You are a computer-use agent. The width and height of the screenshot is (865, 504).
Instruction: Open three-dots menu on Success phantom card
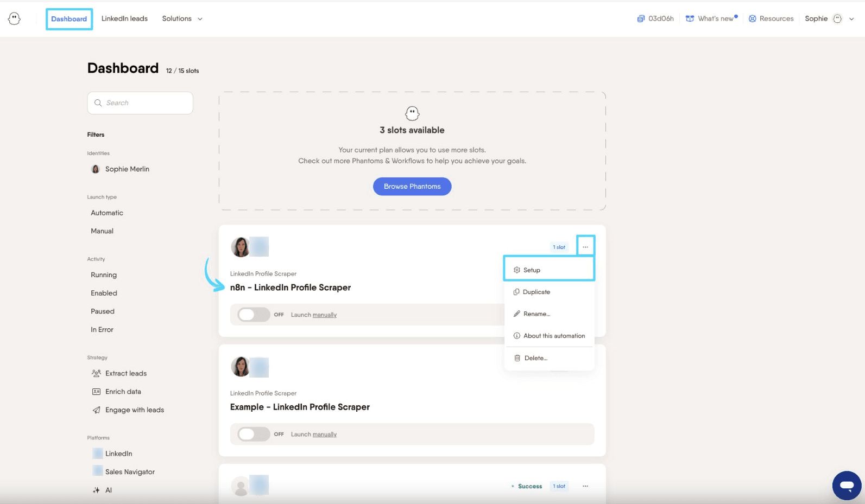point(585,486)
